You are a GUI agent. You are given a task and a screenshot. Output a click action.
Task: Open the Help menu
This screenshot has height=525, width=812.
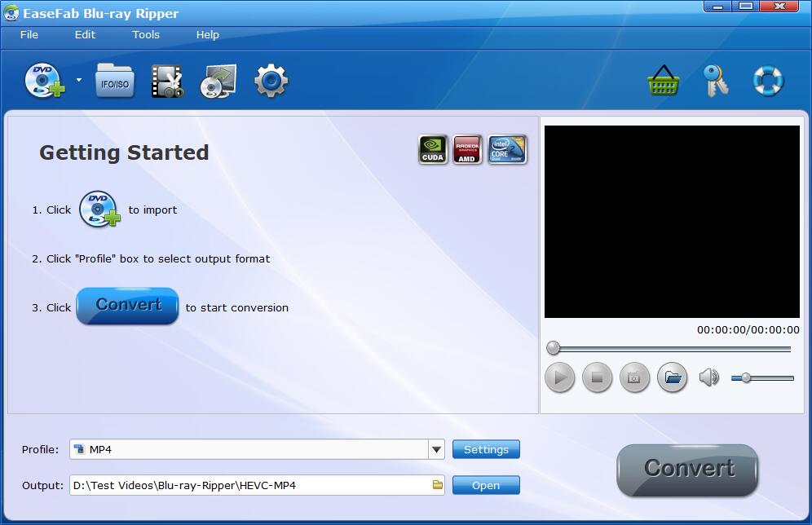[x=207, y=35]
